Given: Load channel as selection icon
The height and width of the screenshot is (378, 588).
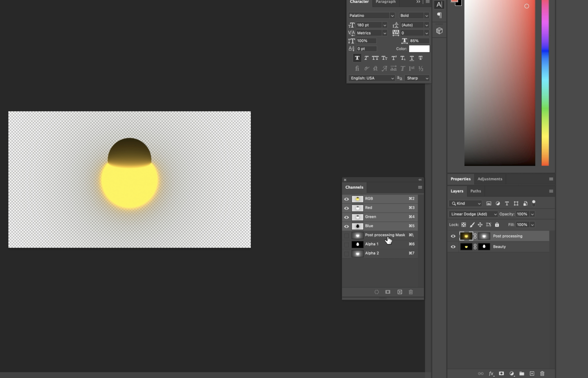Looking at the screenshot, I should (x=377, y=292).
